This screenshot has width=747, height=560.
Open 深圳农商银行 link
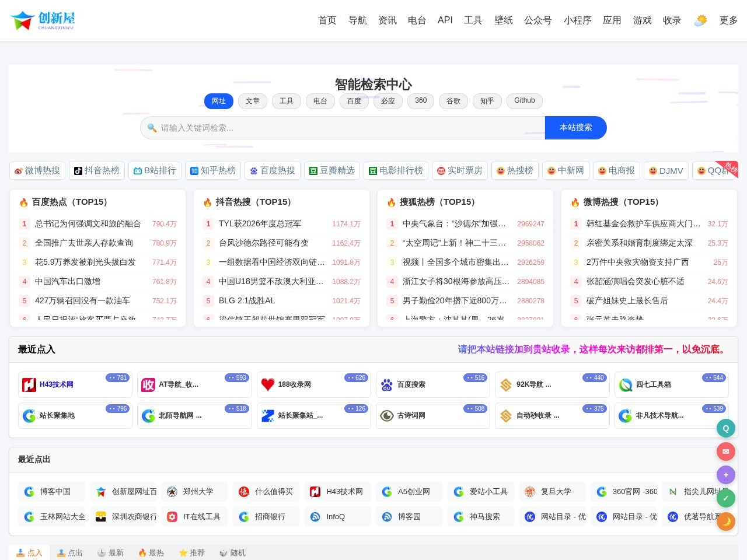pos(123,517)
